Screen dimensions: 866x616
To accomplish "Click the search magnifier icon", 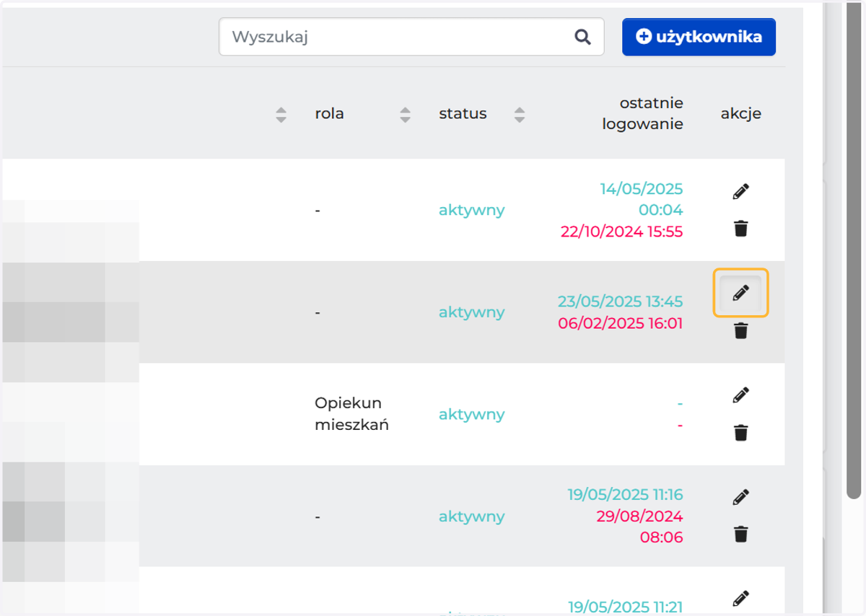I will click(x=582, y=37).
